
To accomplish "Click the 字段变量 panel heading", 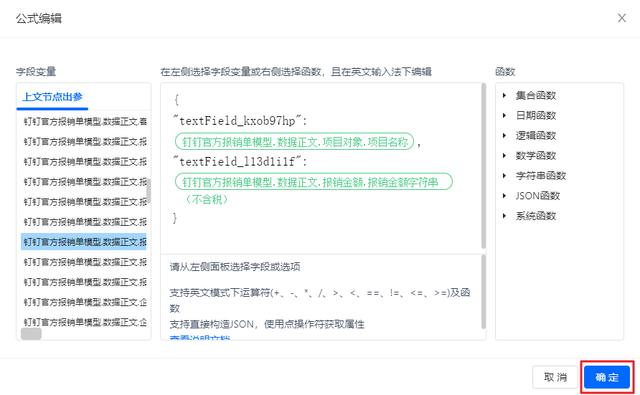I will point(36,72).
